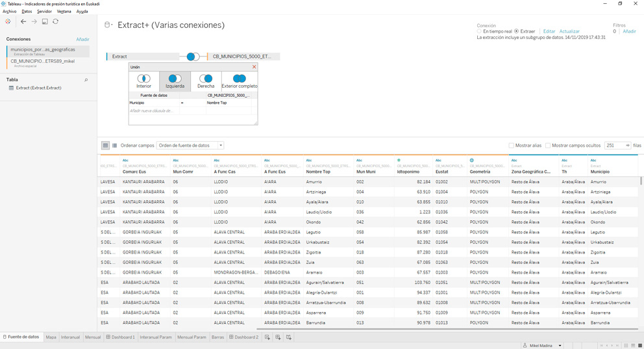644x349 pixels.
Task: Switch to the Interanual Param tab
Action: [x=156, y=337]
